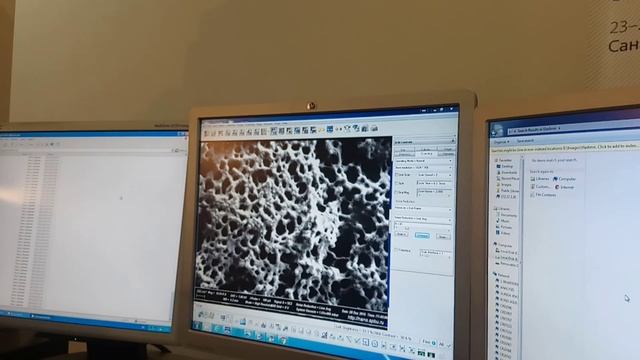
Task: Click the yellow add-to-index info bar
Action: coord(565,147)
